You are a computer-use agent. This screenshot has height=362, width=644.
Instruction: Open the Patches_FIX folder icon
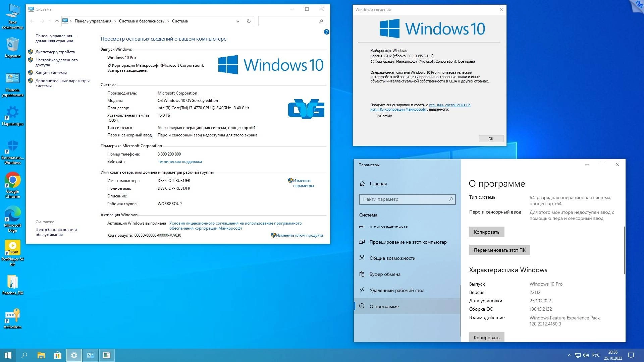point(12,285)
